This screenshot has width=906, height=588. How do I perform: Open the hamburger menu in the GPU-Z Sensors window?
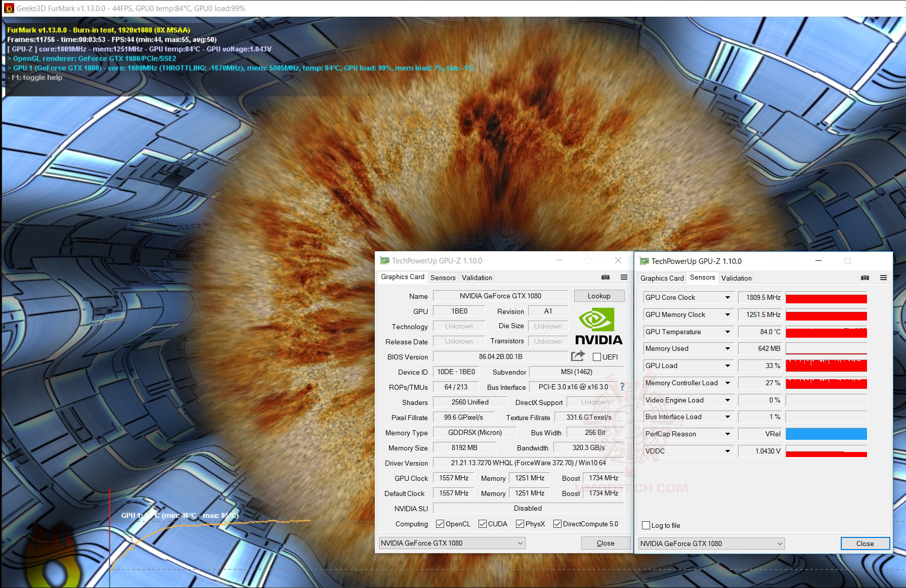(x=883, y=278)
